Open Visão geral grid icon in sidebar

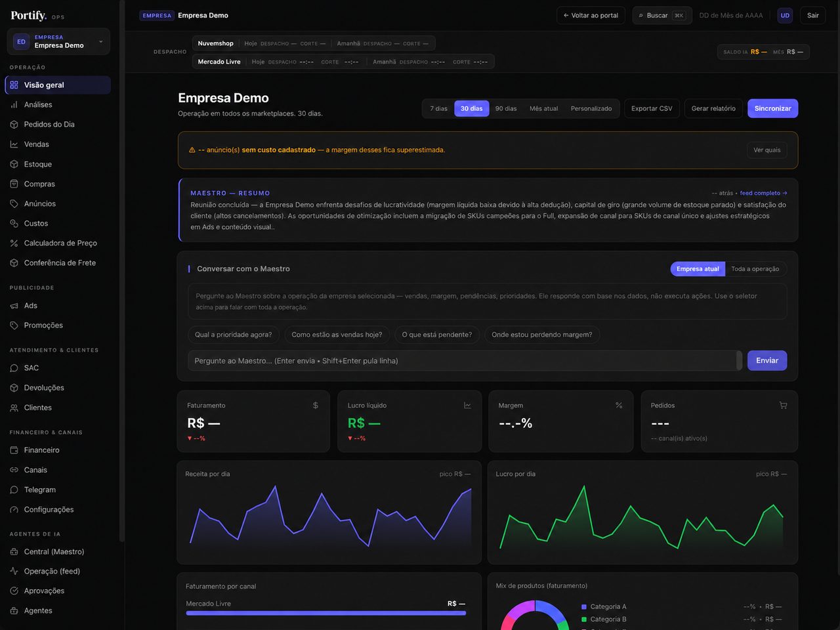tap(14, 85)
